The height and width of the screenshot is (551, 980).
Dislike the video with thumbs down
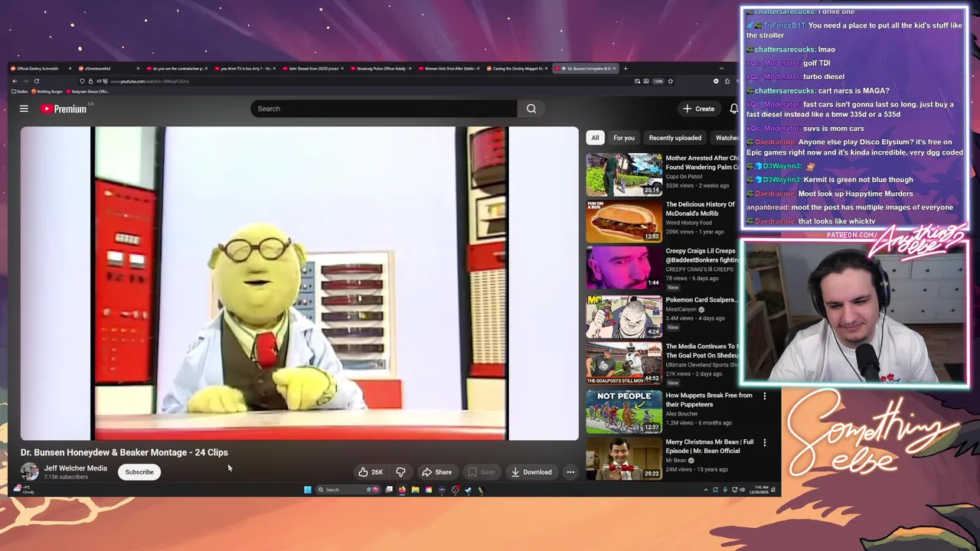[x=400, y=472]
